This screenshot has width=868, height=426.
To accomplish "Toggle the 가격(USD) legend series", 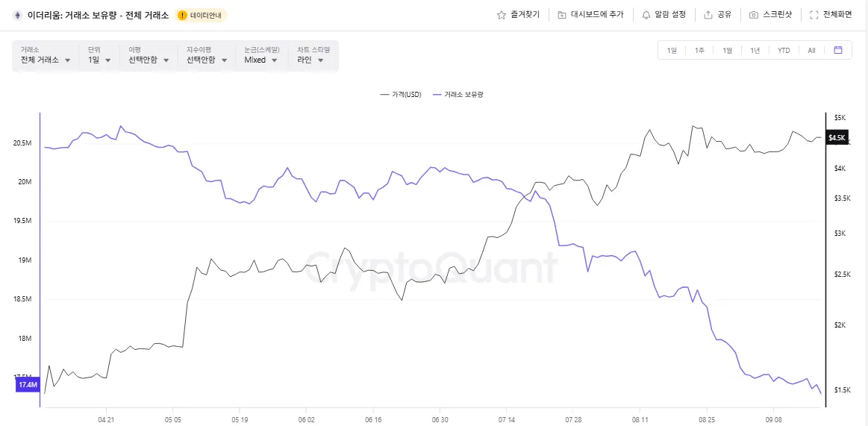I will coord(401,95).
